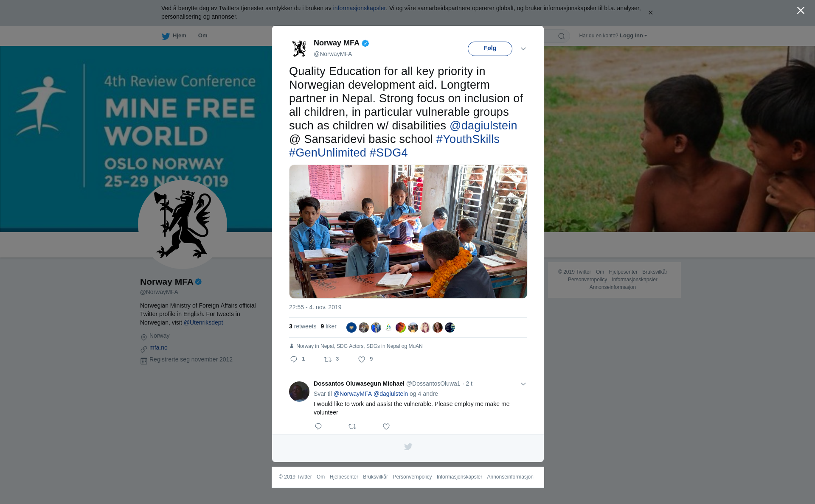815x504 pixels.
Task: Open the #YouthSkills hashtag link
Action: 468,139
